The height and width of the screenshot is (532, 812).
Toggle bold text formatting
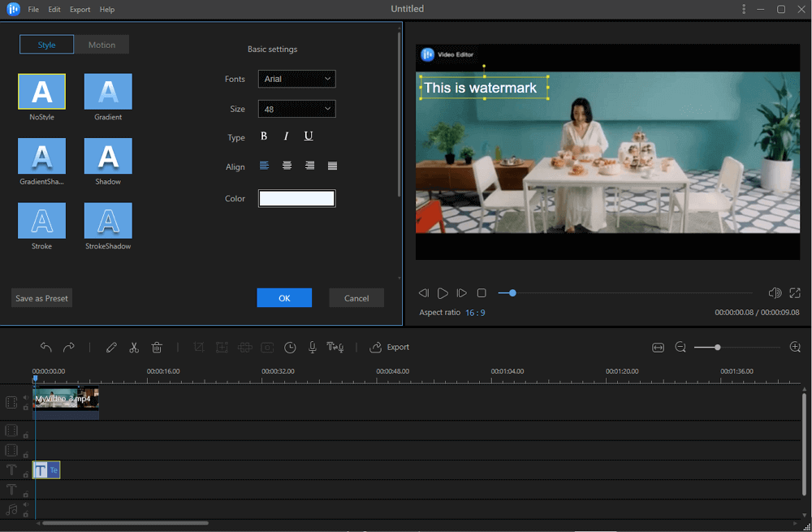tap(263, 136)
